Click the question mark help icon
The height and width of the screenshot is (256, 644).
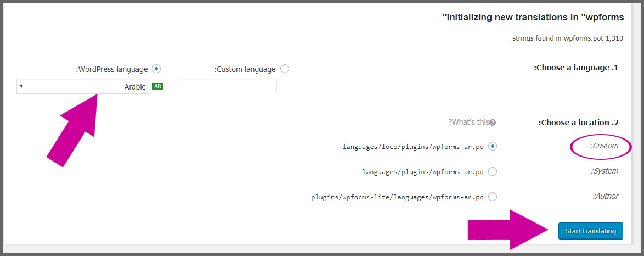point(493,123)
